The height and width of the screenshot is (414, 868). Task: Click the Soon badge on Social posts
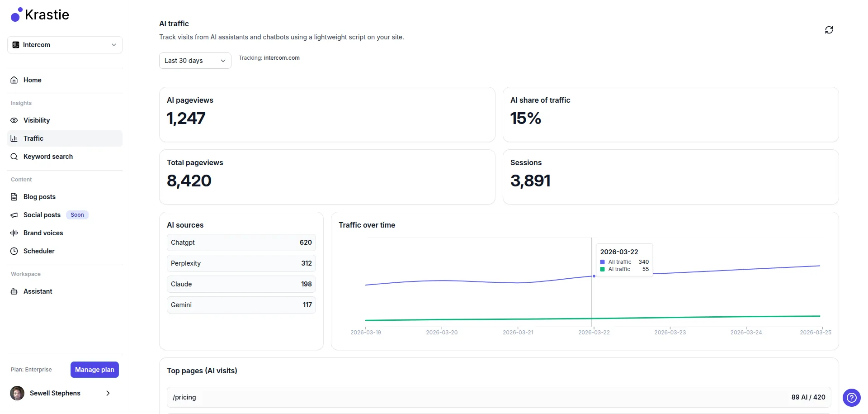pyautogui.click(x=77, y=215)
